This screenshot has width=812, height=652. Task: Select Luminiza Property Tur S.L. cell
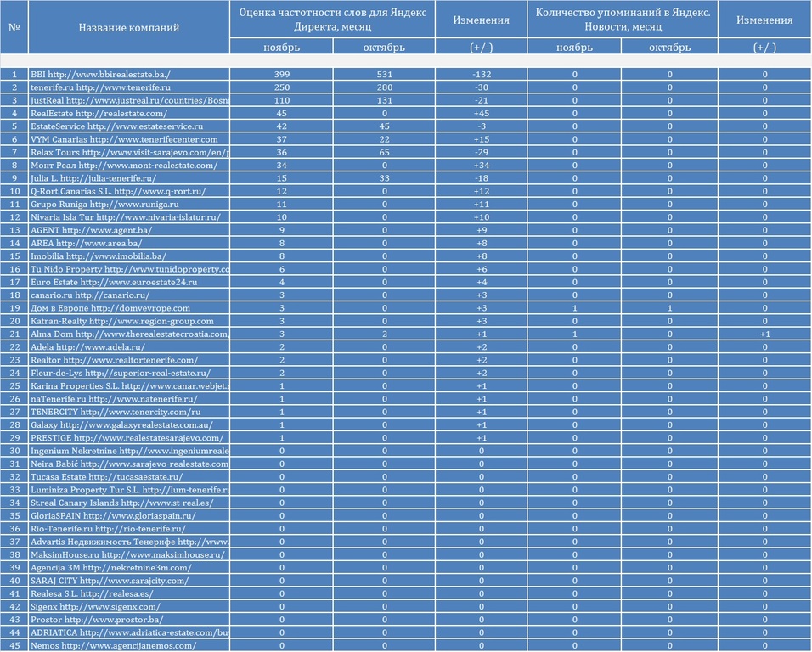click(x=129, y=490)
